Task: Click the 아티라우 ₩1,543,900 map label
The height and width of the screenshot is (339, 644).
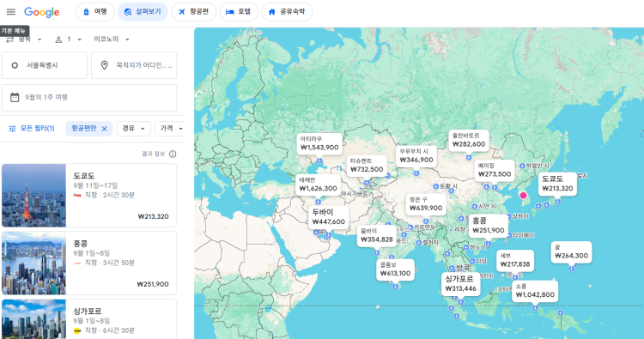Action: [x=319, y=143]
